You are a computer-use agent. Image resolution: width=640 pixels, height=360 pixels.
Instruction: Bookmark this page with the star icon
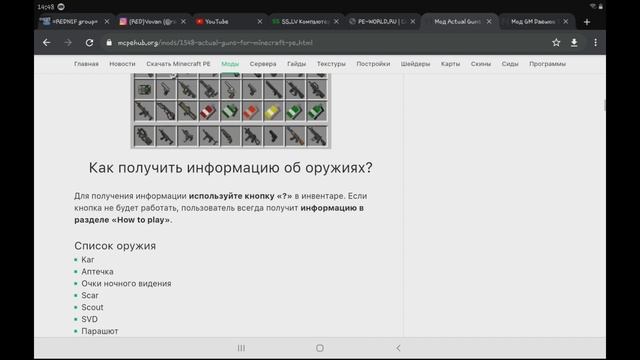coord(556,42)
